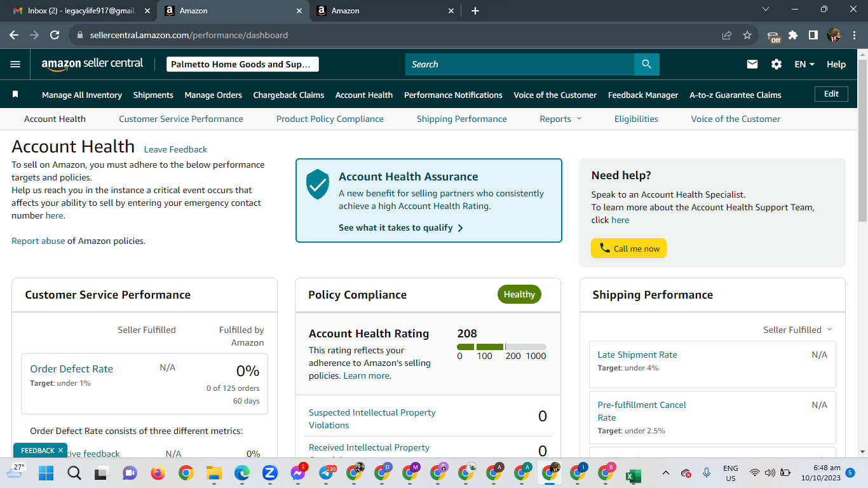Image resolution: width=868 pixels, height=488 pixels.
Task: Click the extension icon labeled Off
Action: [773, 36]
